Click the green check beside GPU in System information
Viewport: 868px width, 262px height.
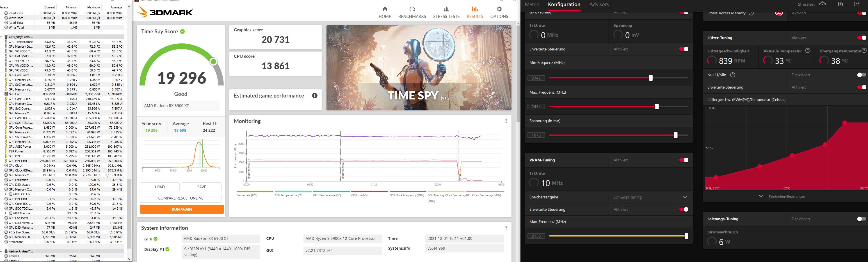point(156,239)
